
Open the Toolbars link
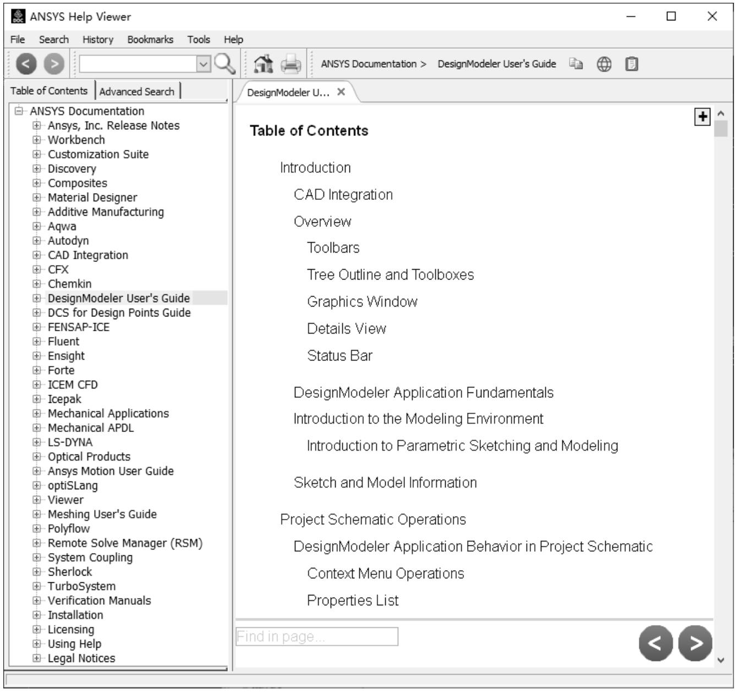point(333,248)
